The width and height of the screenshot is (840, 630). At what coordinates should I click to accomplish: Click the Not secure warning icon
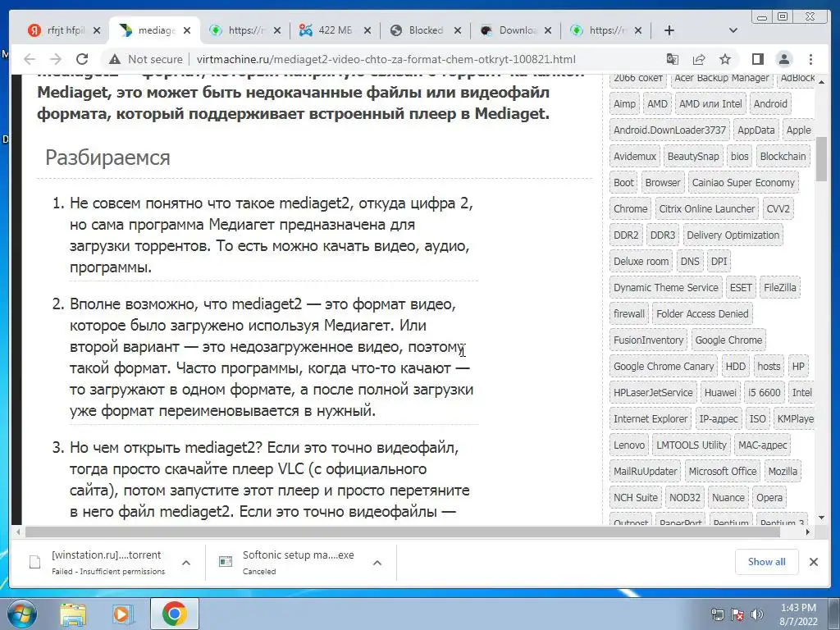tap(114, 59)
